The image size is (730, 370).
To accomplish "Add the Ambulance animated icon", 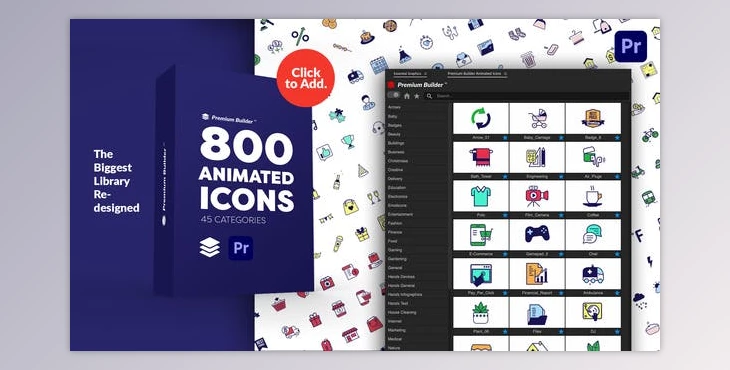I will point(593,274).
